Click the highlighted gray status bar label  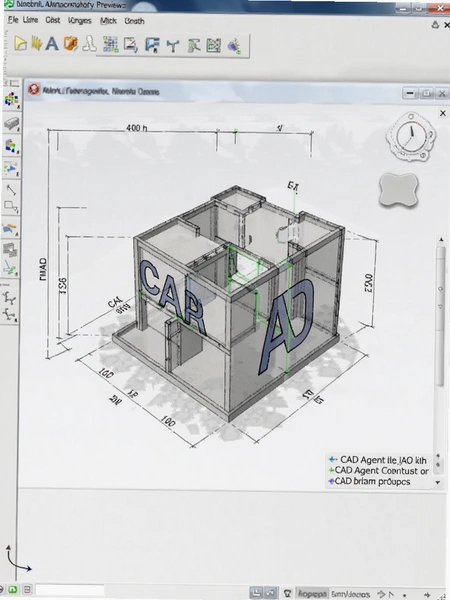pos(312,594)
